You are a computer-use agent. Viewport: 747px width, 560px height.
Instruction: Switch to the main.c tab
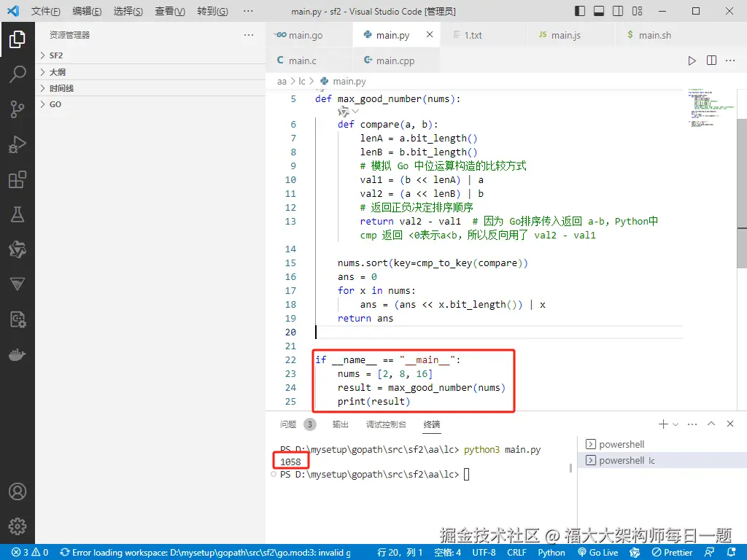[x=309, y=61]
